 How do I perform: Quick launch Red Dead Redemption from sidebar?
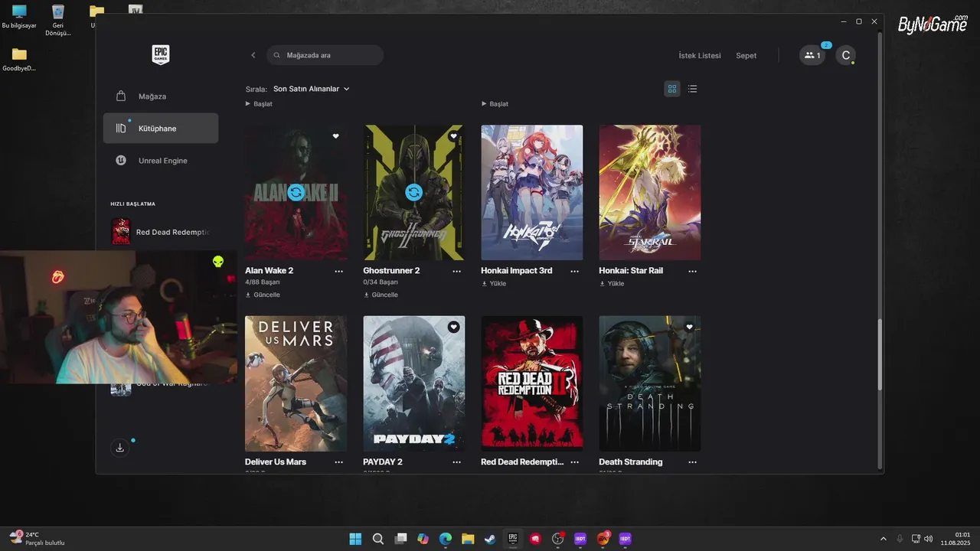point(161,232)
